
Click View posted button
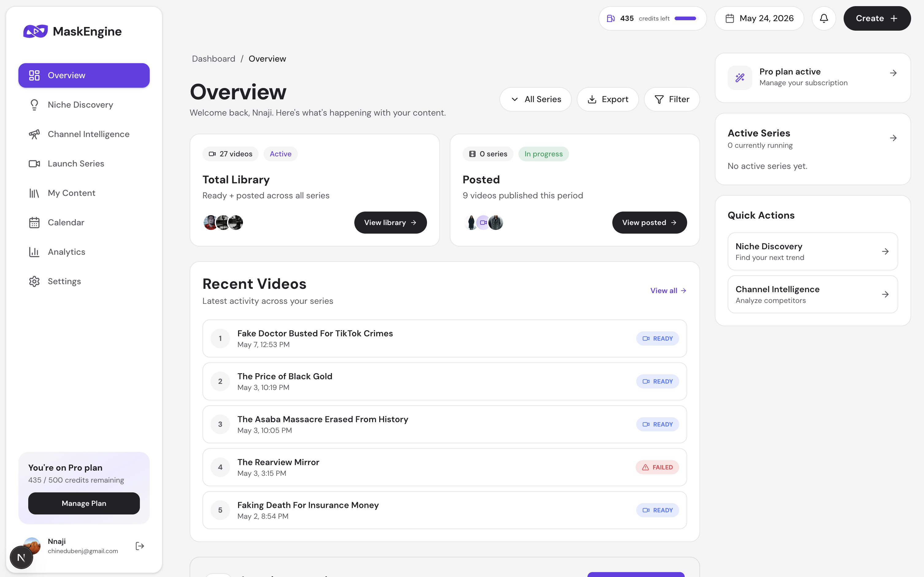click(649, 223)
